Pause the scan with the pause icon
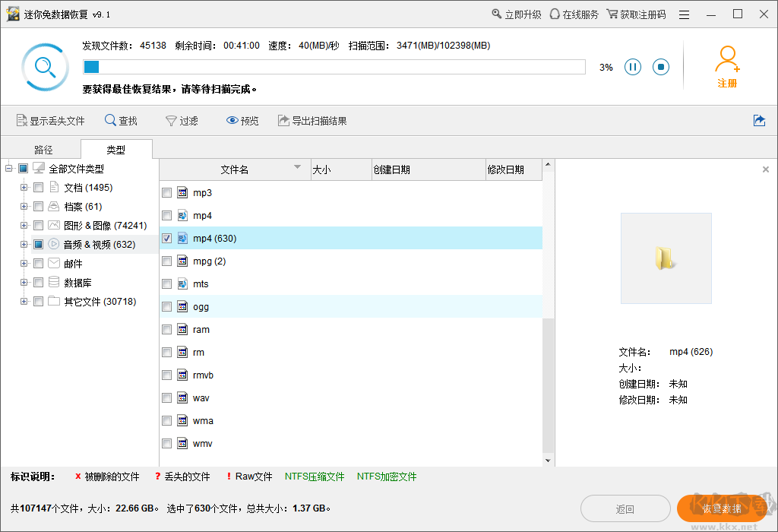The height and width of the screenshot is (532, 778). click(x=633, y=67)
